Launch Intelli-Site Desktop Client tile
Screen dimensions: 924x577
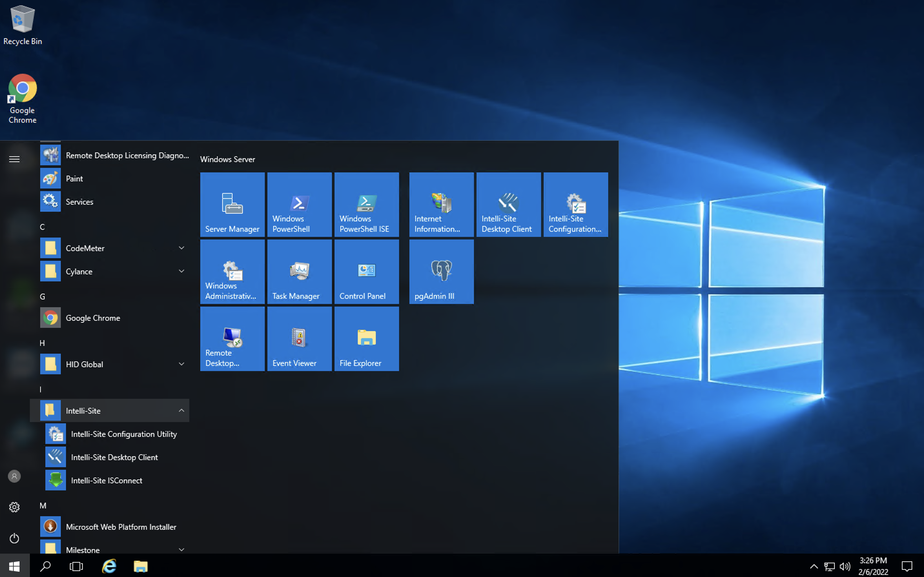(508, 205)
